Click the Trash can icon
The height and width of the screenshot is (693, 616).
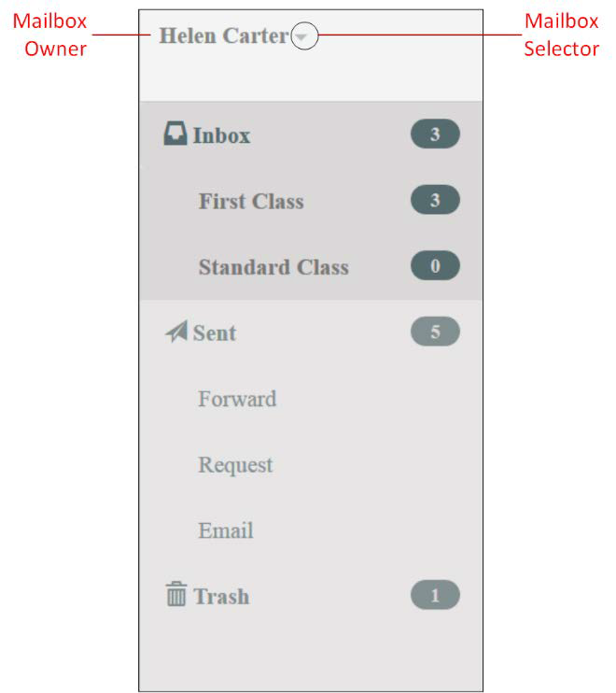(x=176, y=595)
